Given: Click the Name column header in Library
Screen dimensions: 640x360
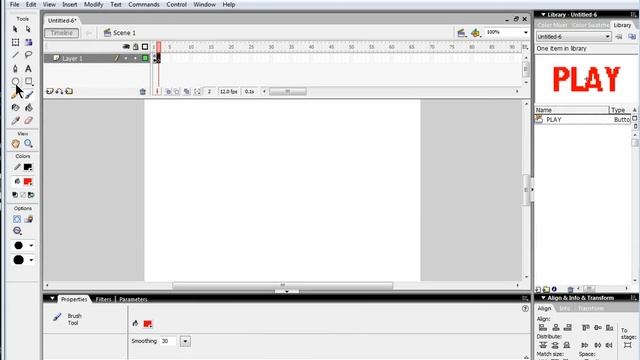Looking at the screenshot, I should click(x=571, y=110).
